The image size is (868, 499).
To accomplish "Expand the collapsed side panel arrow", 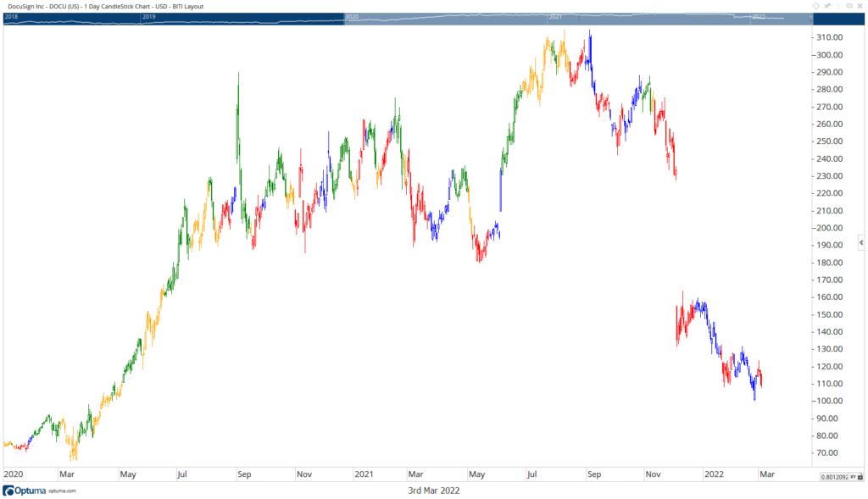I will click(861, 242).
